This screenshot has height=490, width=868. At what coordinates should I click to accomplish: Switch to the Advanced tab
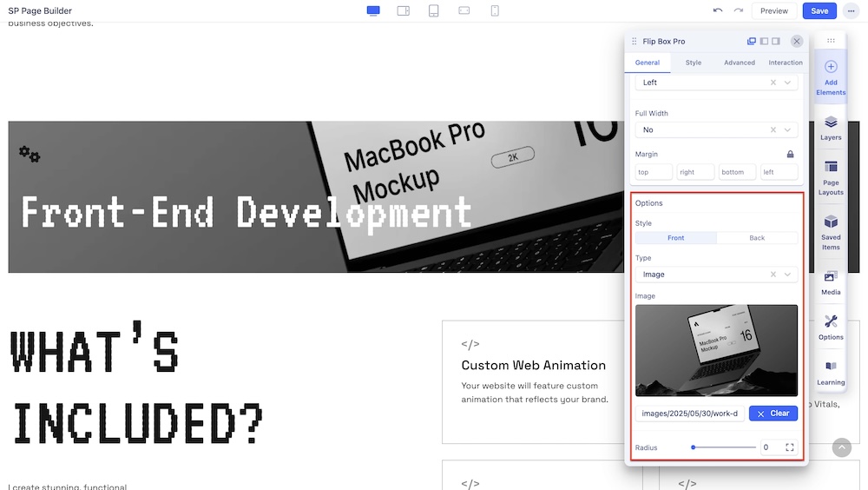[x=739, y=63]
